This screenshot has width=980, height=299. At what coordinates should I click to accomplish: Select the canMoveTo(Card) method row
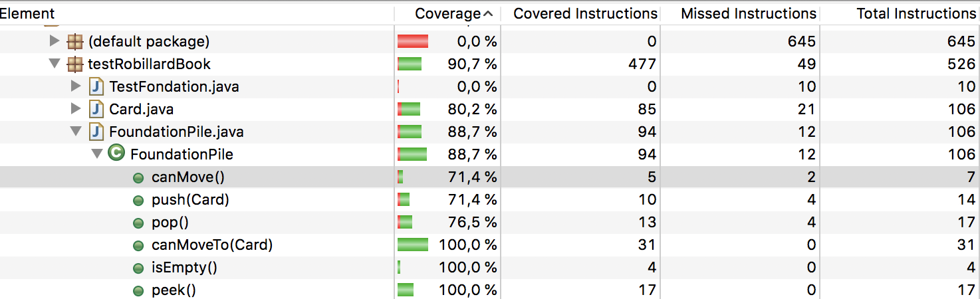212,245
